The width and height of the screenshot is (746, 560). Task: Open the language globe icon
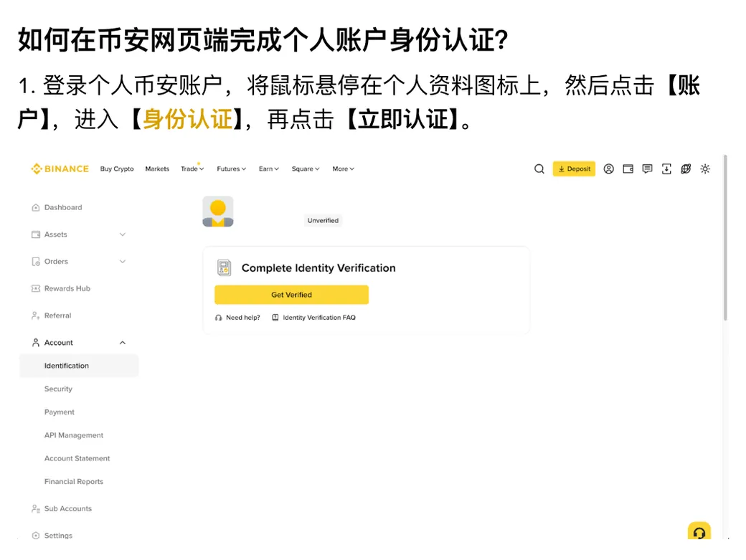[686, 169]
